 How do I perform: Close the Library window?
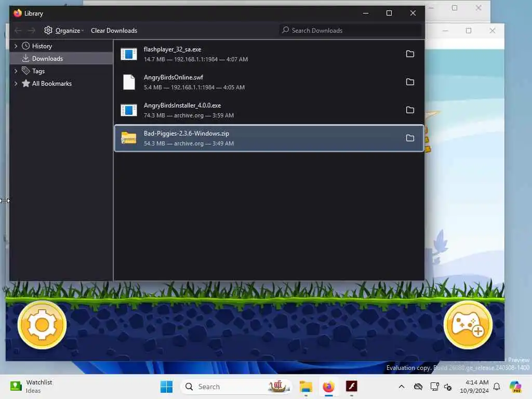pyautogui.click(x=413, y=13)
